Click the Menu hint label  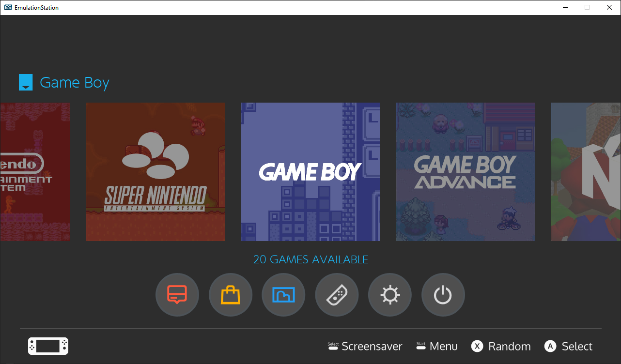444,347
